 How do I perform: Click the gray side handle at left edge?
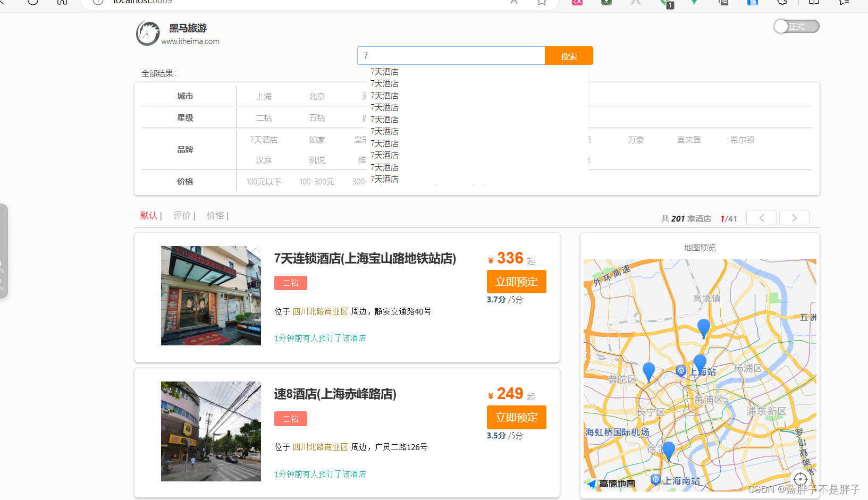point(4,251)
